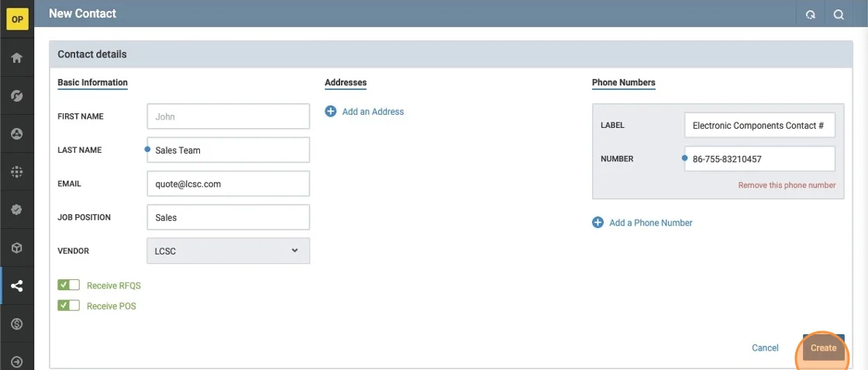Click into the First Name field

(x=228, y=117)
